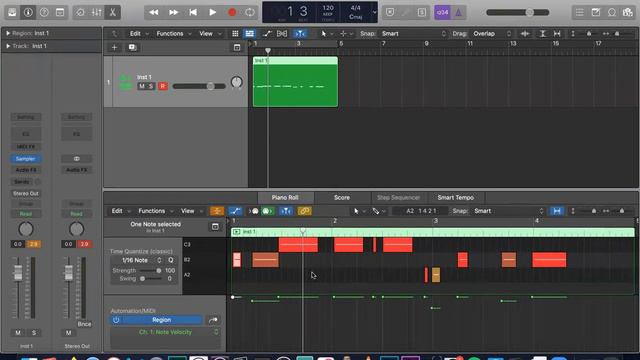The image size is (640, 360).
Task: Start recording with red Record button
Action: coord(232,12)
